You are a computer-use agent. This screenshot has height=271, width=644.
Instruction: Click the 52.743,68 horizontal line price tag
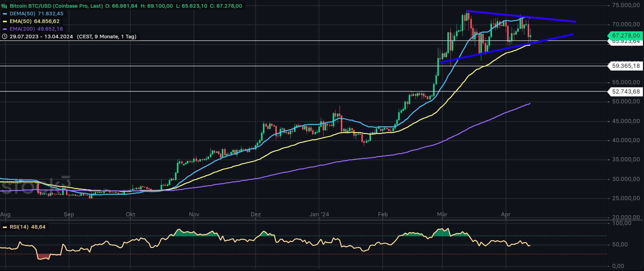(625, 92)
